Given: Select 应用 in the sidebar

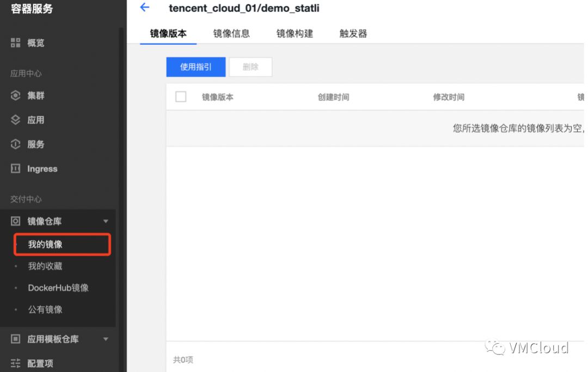Looking at the screenshot, I should pos(35,120).
